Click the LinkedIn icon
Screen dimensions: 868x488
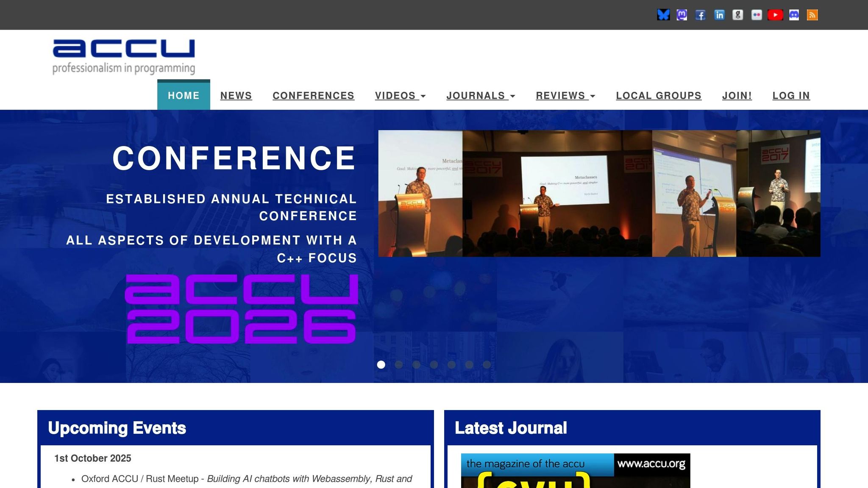pyautogui.click(x=719, y=15)
